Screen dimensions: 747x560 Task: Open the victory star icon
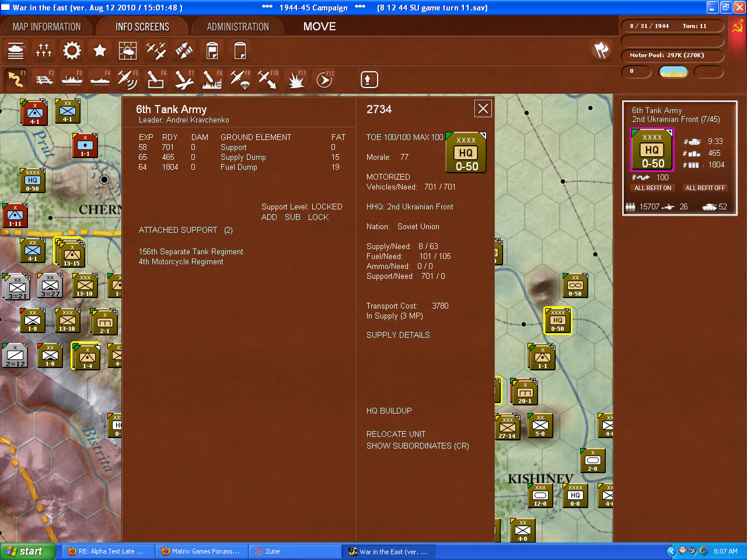(100, 51)
